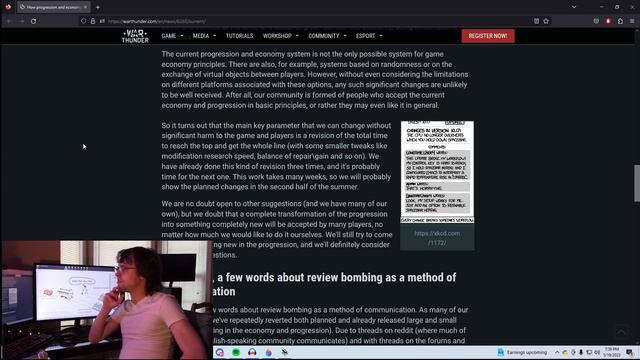Open the taskbar clock and date

(612, 352)
